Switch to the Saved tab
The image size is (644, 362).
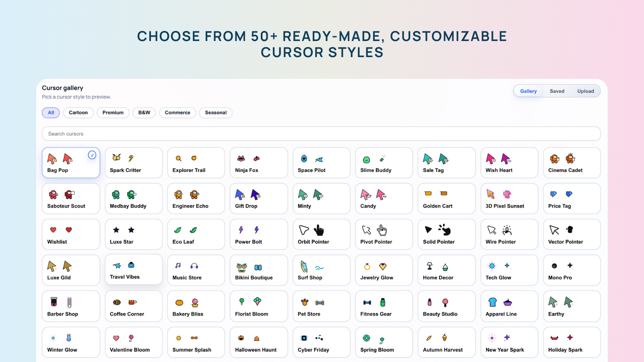pyautogui.click(x=557, y=91)
